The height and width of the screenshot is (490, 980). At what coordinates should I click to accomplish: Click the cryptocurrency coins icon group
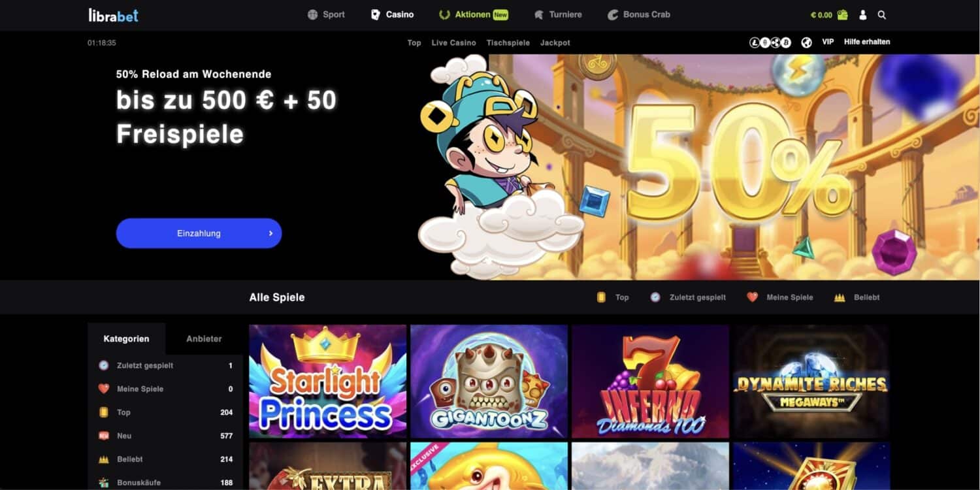click(770, 42)
